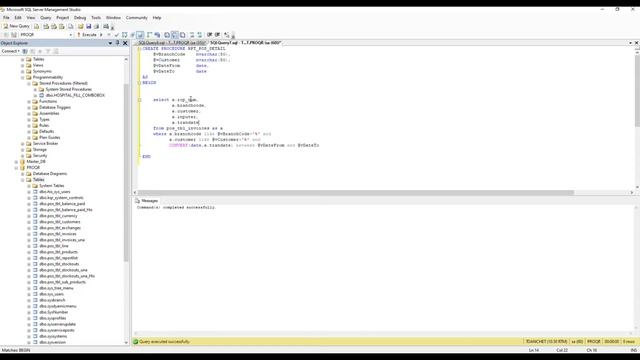Click the Debug play arrow icon
The image size is (640, 360).
[101, 35]
